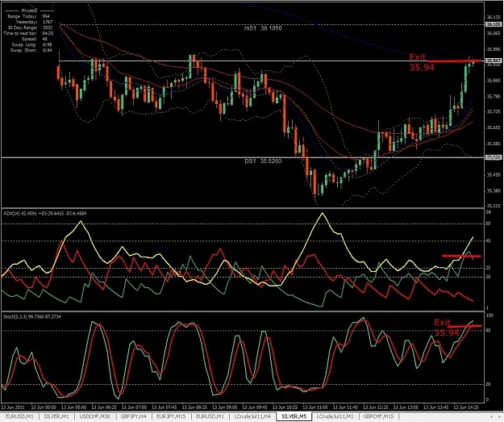Select the active SILVER,M5 tab
Image resolution: width=504 pixels, height=422 pixels.
[x=294, y=416]
